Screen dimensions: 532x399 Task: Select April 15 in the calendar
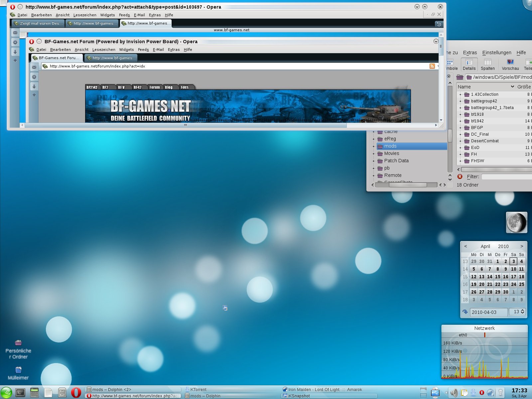[498, 277]
